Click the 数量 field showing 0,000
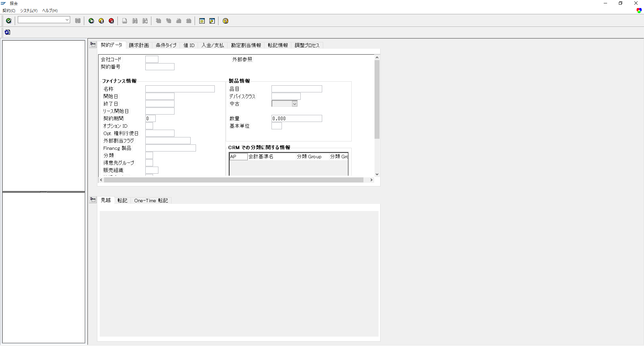The height and width of the screenshot is (346, 644). click(x=297, y=119)
